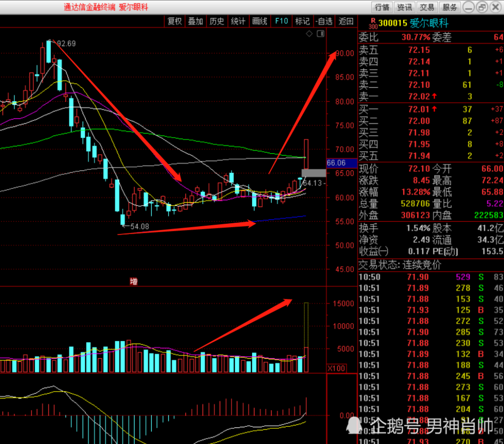Open the 交易 trading menu

(x=427, y=7)
